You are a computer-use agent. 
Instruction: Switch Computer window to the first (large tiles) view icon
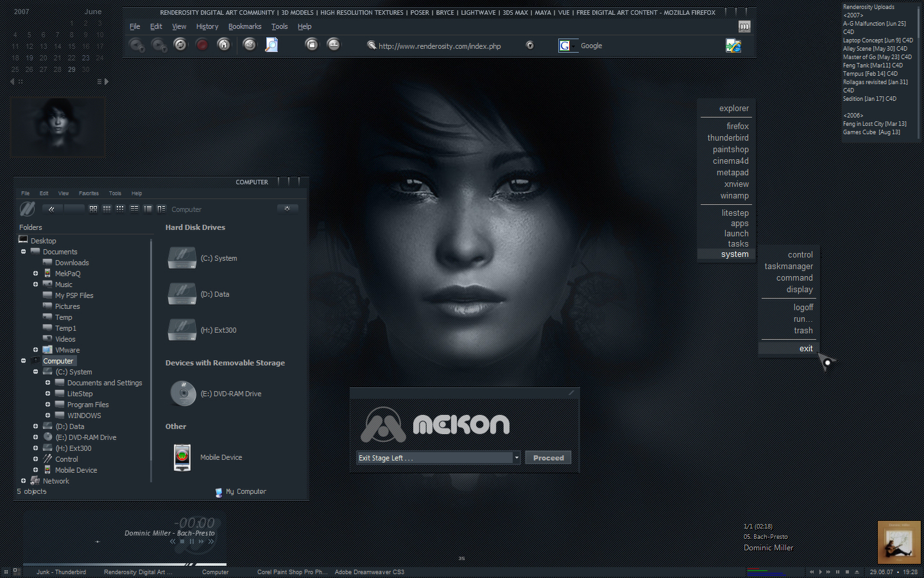pyautogui.click(x=93, y=209)
